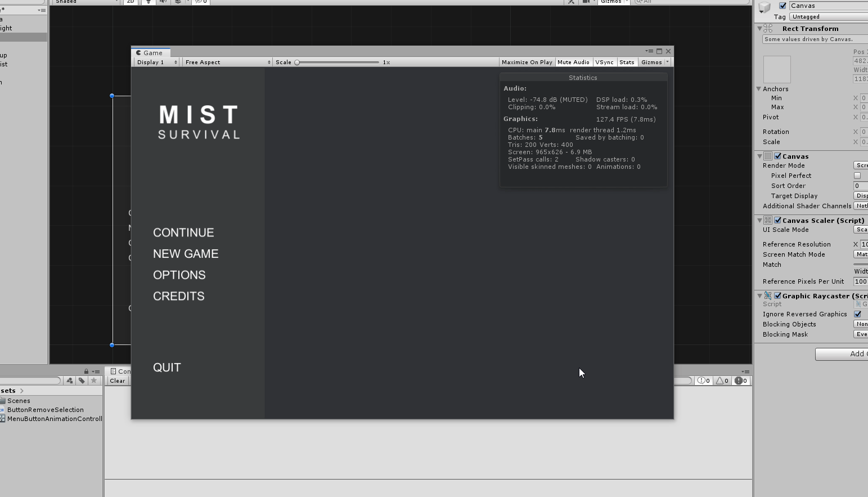Click the search by label tag icon
The width and height of the screenshot is (868, 497).
tap(82, 380)
